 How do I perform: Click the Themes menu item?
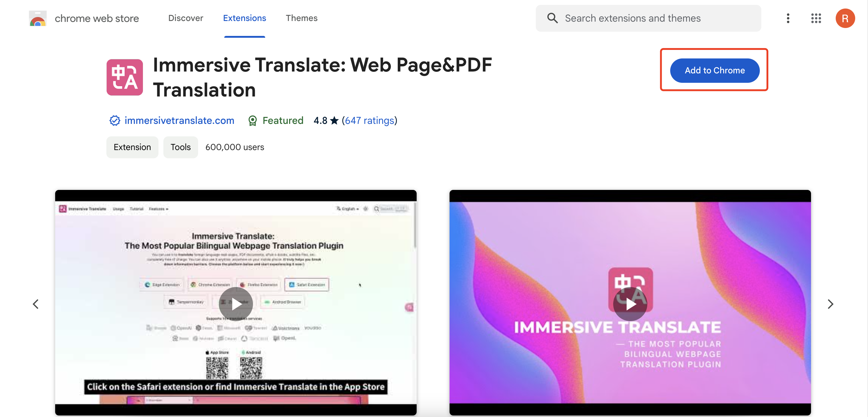pos(302,18)
